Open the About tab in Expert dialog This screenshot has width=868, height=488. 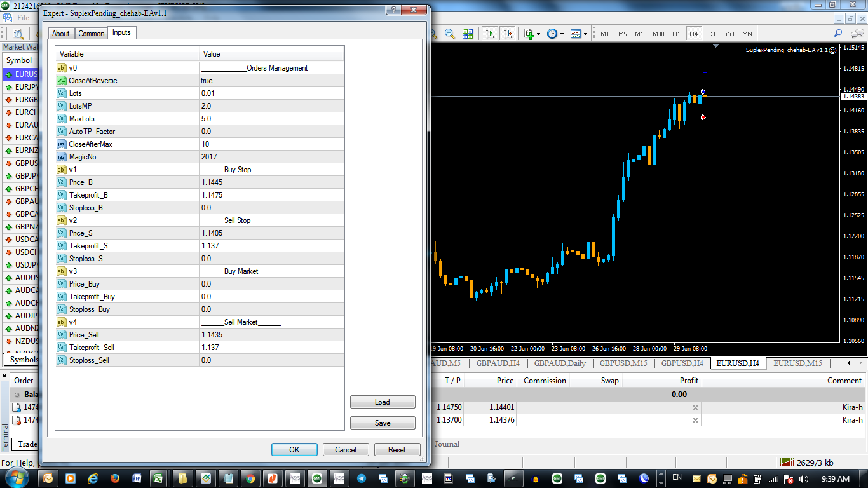tap(61, 34)
